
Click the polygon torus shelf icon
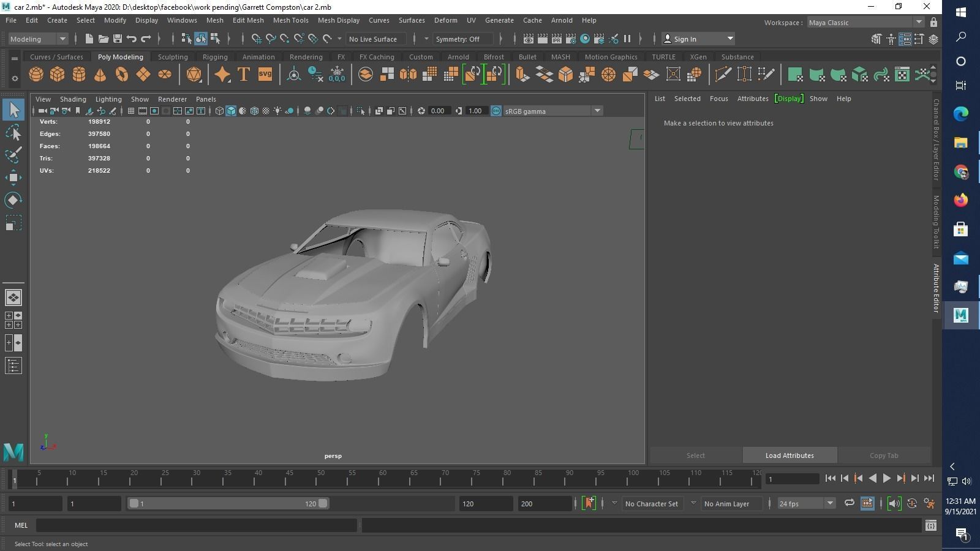point(122,75)
